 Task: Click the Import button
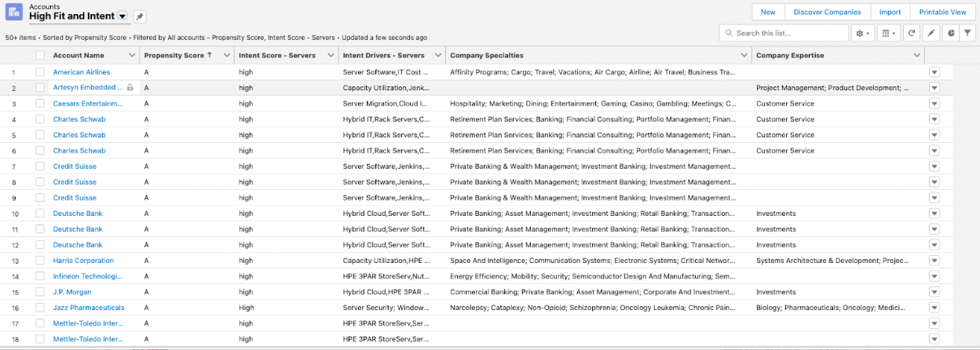click(x=890, y=12)
